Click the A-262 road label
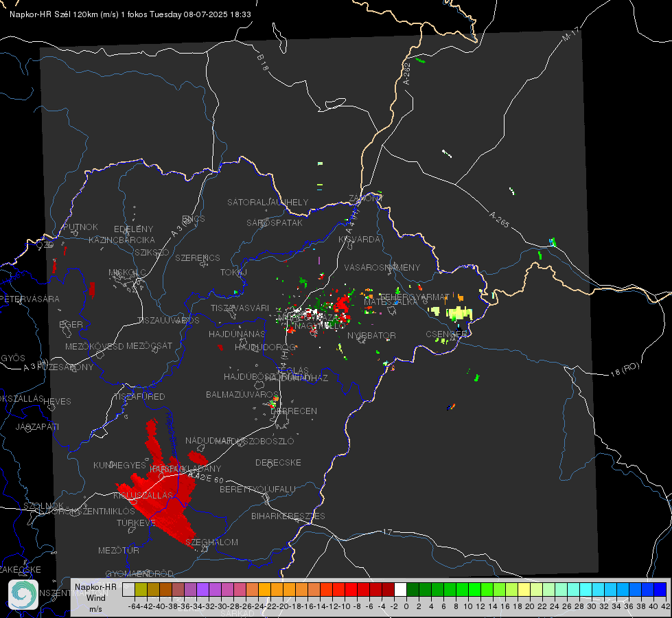The height and width of the screenshot is (618, 672). (x=407, y=73)
